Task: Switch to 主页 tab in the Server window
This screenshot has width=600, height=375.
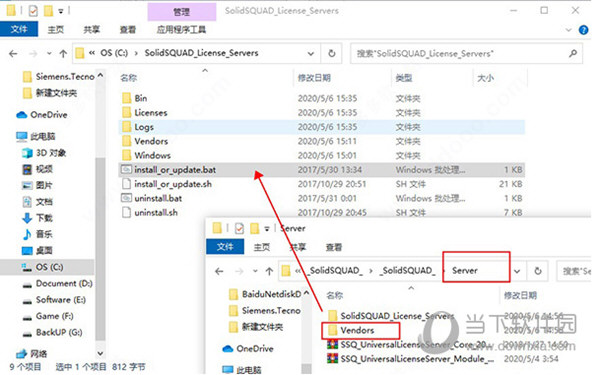Action: 261,247
